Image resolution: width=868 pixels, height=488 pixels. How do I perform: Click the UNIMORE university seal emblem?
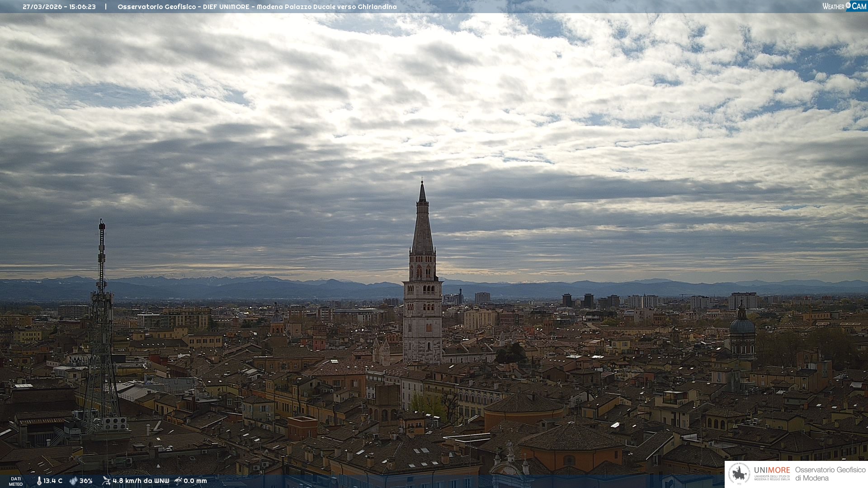click(740, 474)
